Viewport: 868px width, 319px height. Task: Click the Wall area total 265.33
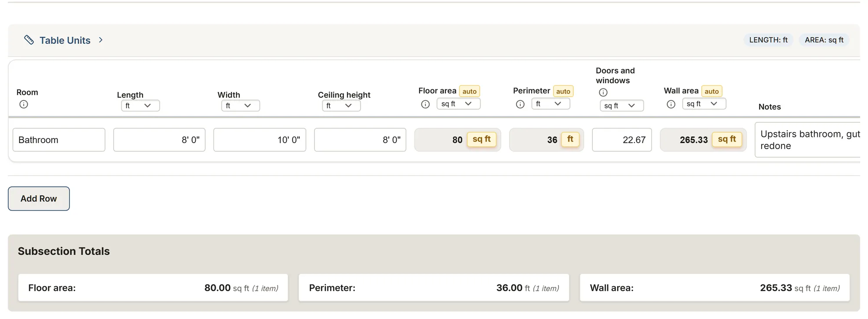pyautogui.click(x=776, y=288)
